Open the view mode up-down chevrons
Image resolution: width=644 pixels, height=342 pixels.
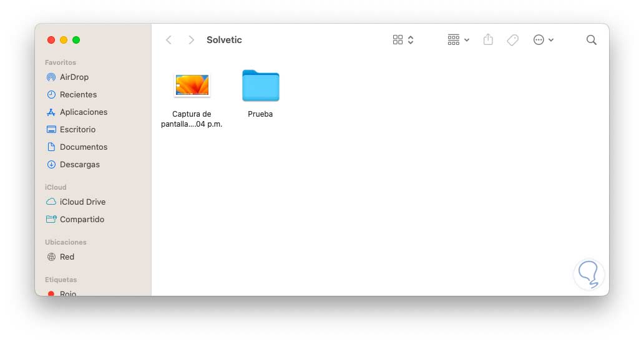tap(411, 40)
